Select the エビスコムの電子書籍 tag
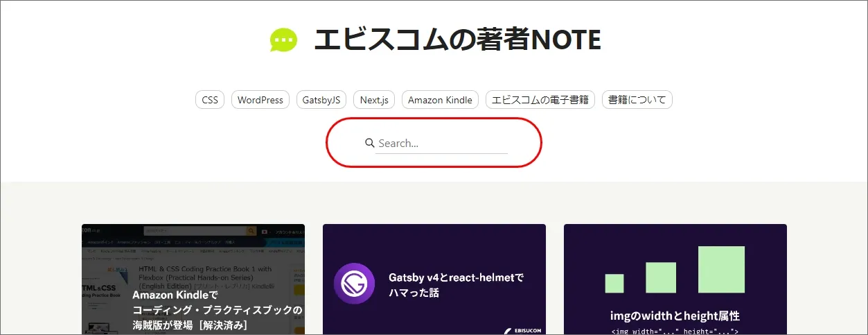The width and height of the screenshot is (868, 335). click(x=540, y=100)
